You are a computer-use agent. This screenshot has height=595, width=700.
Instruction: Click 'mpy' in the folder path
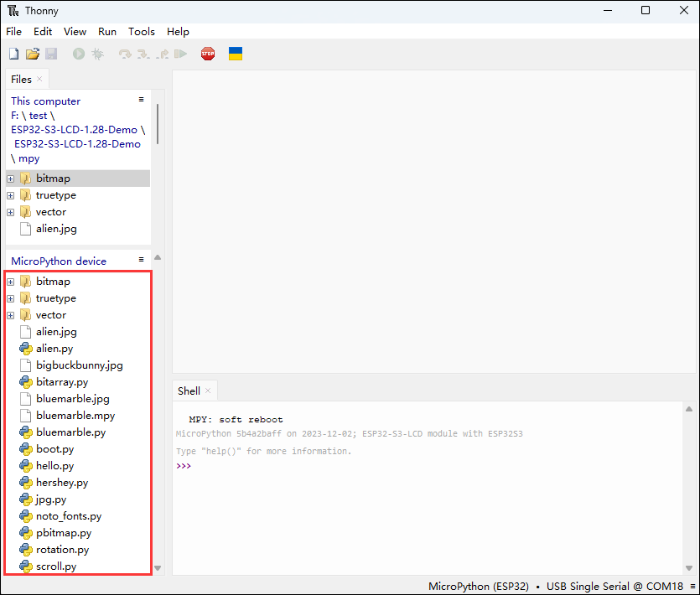[x=29, y=158]
